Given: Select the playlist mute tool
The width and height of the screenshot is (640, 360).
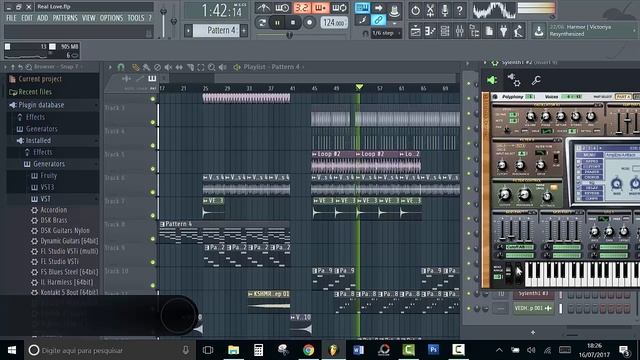Looking at the screenshot, I should click(168, 67).
